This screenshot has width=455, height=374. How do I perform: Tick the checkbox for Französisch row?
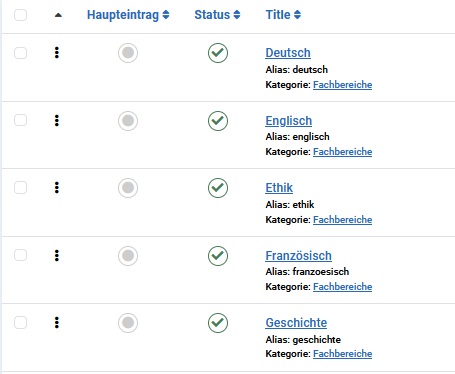click(20, 255)
